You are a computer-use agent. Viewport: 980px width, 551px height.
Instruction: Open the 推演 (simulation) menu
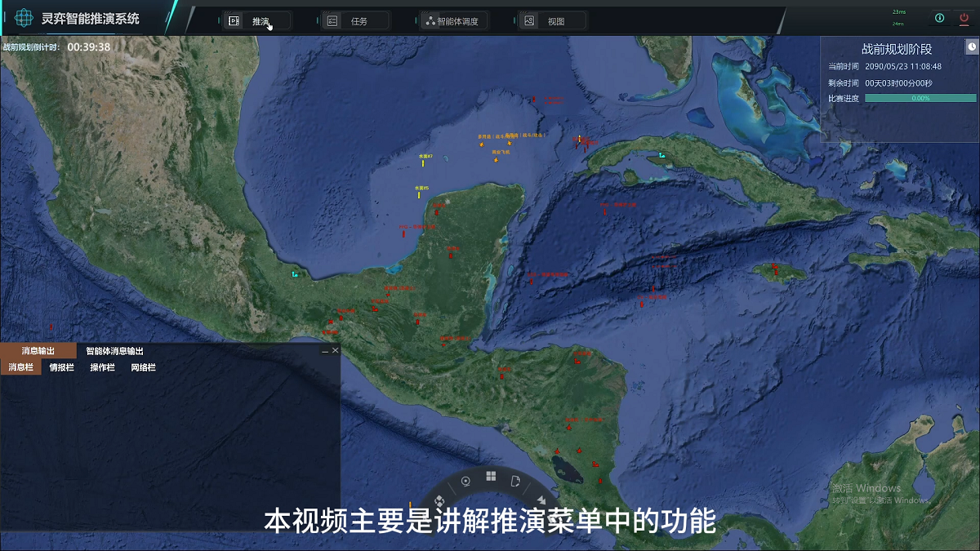(x=256, y=21)
